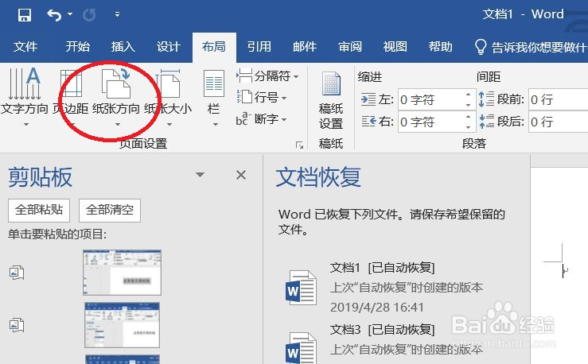Switch to the 设计 tab
588x364 pixels.
[169, 47]
